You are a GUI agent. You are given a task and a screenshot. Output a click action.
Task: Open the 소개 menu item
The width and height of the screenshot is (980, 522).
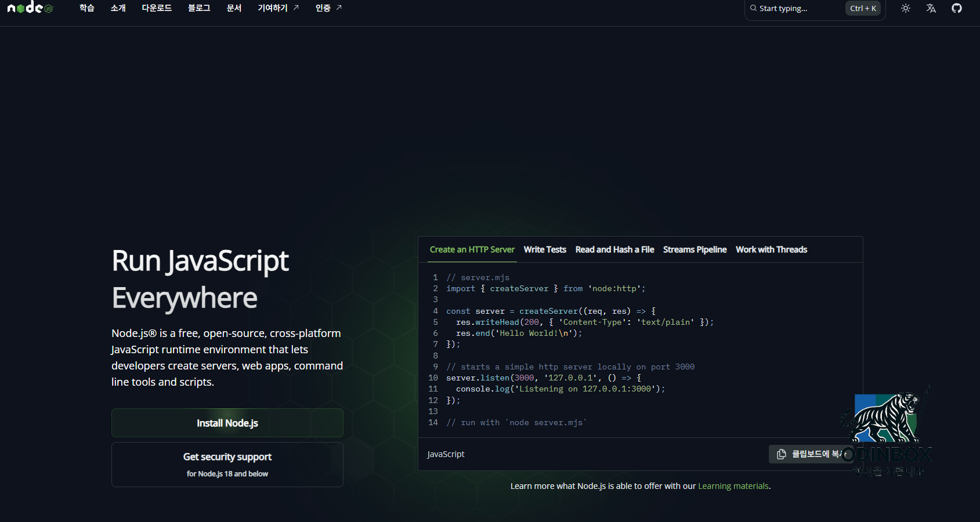118,8
